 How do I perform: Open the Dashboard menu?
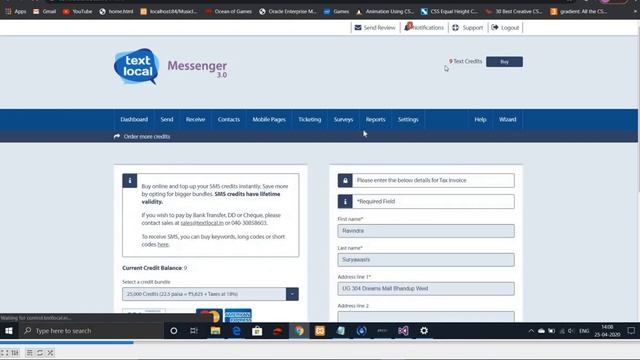pyautogui.click(x=134, y=119)
